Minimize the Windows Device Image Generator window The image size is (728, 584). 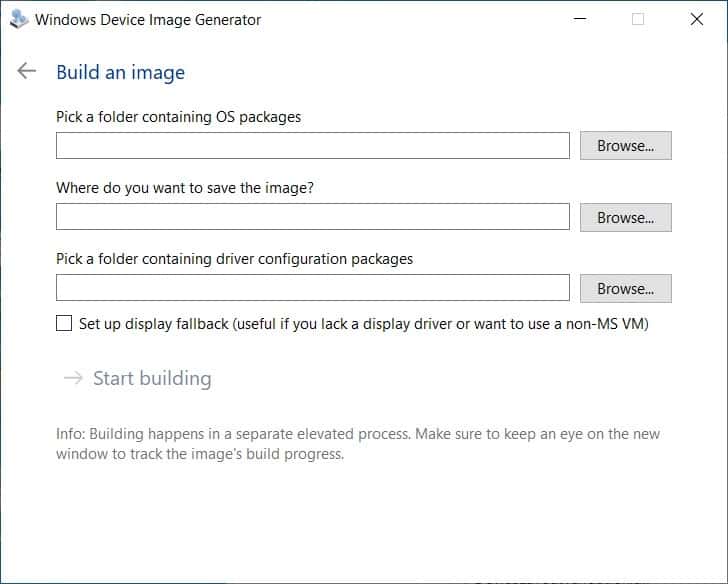(x=580, y=19)
